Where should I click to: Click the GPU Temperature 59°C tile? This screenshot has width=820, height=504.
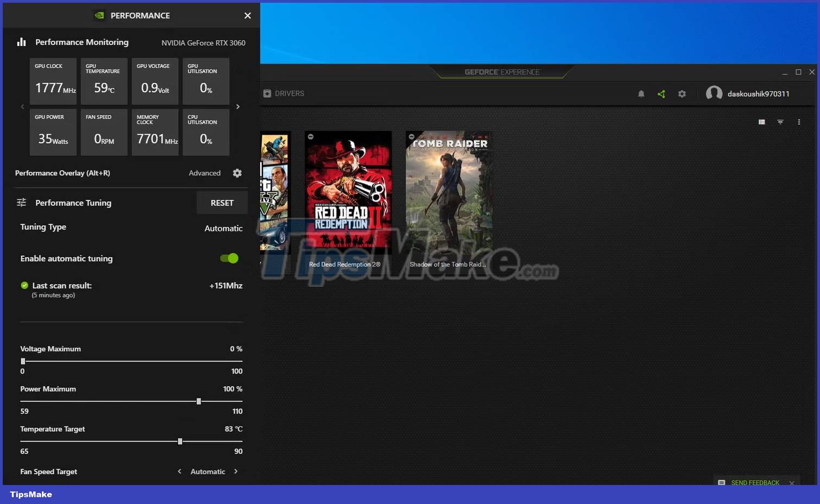point(104,81)
